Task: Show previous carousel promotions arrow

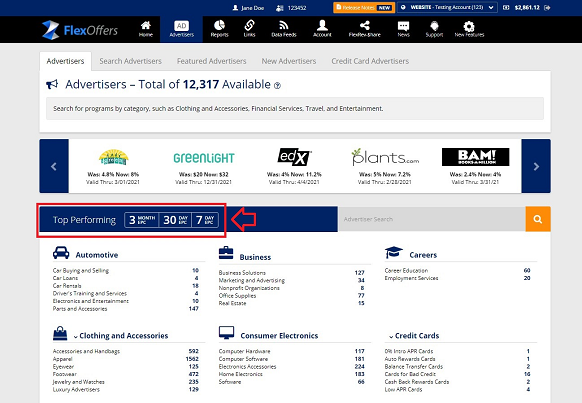Action: 54,166
